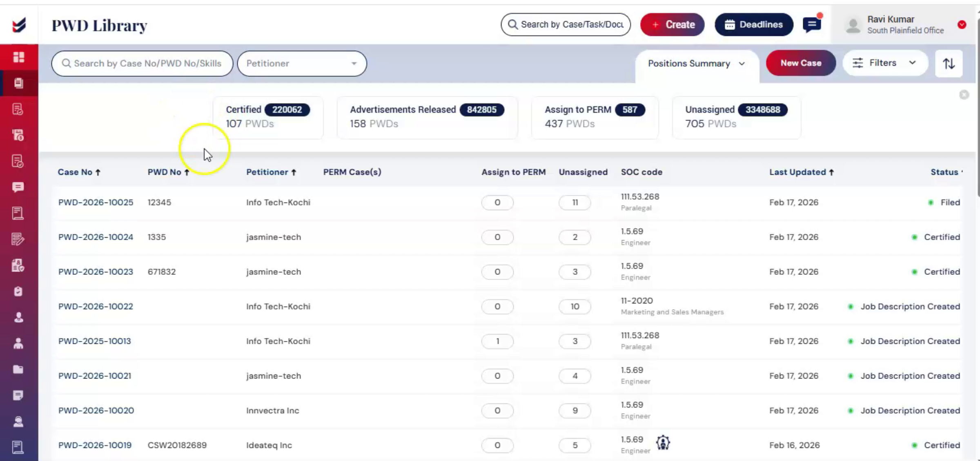This screenshot has height=461, width=980.
Task: Open the user bust icon below the clipboard icon
Action: [x=18, y=317]
